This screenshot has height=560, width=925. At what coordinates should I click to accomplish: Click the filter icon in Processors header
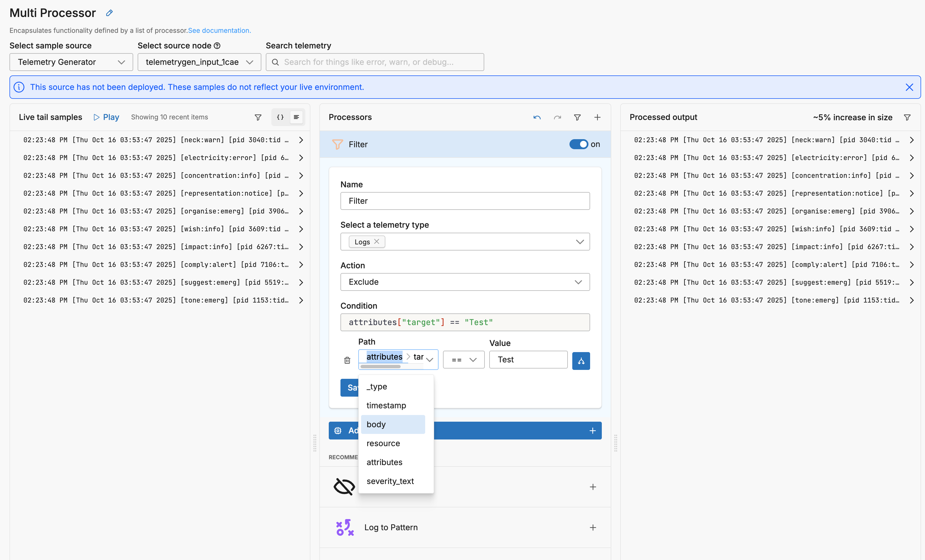pos(577,117)
